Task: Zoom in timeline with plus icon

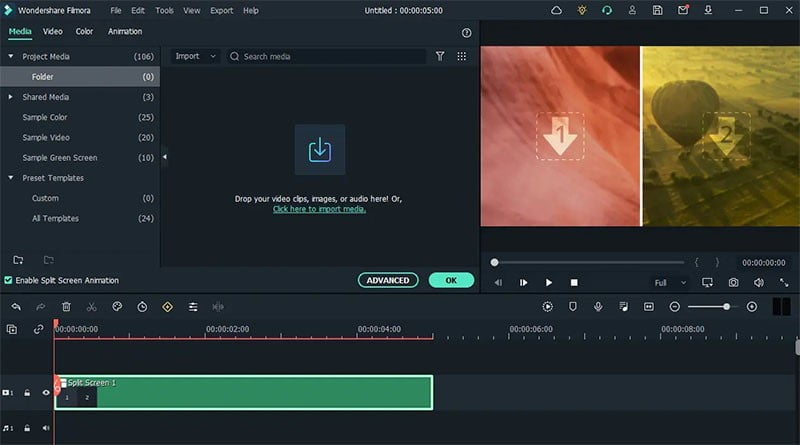Action: tap(752, 307)
